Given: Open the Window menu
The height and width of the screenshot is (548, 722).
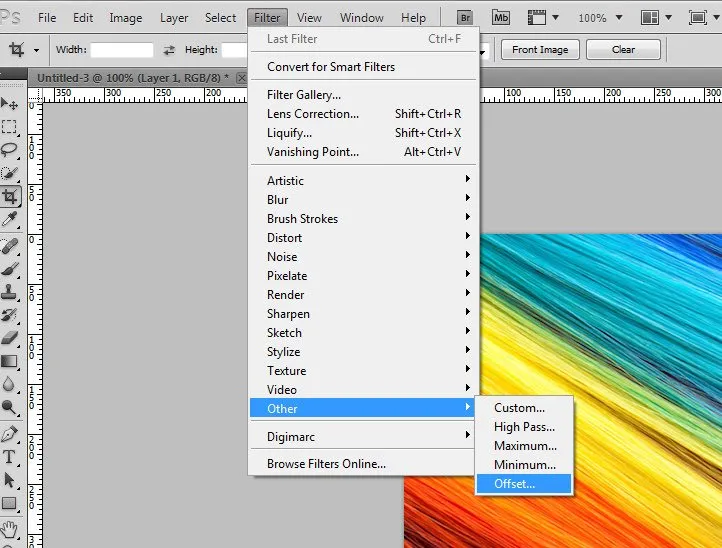Looking at the screenshot, I should click(x=361, y=18).
